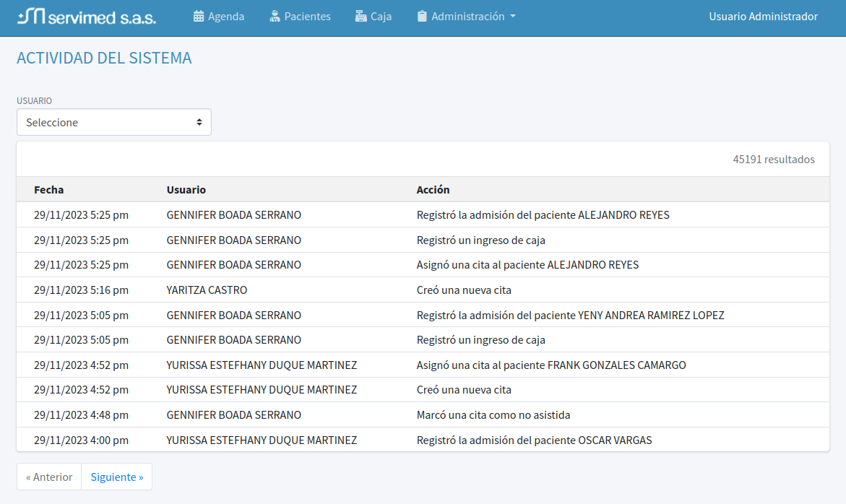The height and width of the screenshot is (504, 846).
Task: Expand the Administración dropdown caret
Action: point(513,17)
